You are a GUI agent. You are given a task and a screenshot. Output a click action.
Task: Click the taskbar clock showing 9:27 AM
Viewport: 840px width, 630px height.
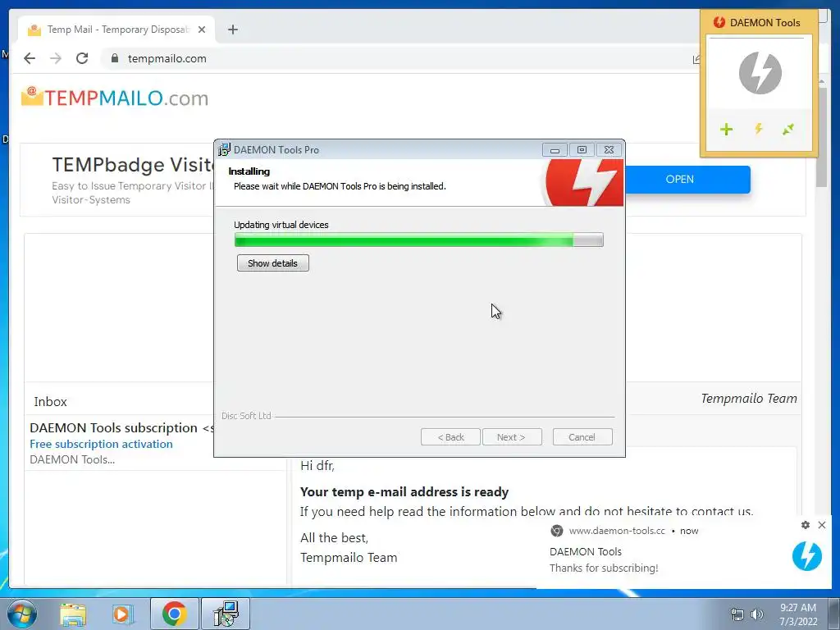(x=798, y=614)
